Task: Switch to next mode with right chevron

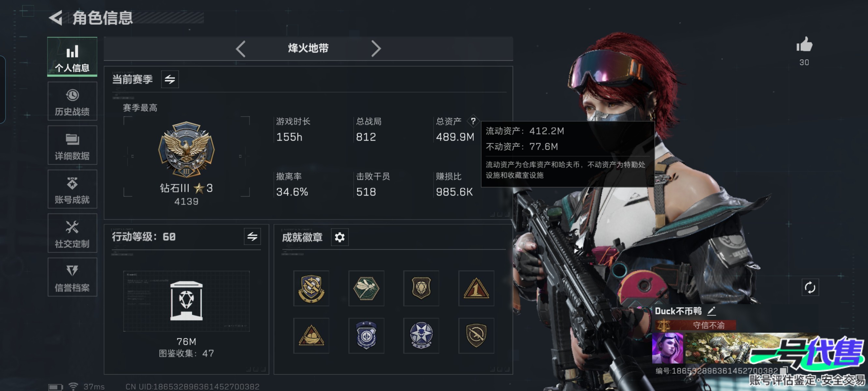Action: pos(376,49)
